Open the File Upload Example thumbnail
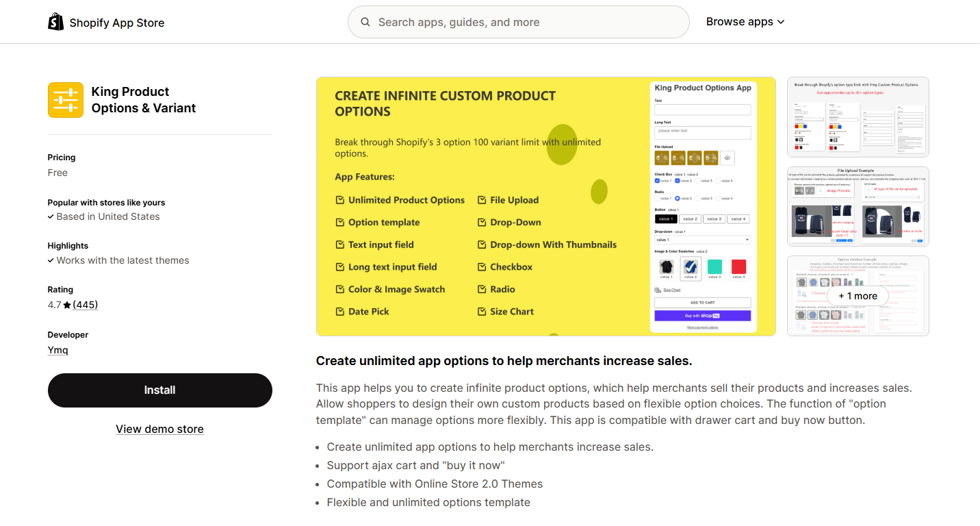Image resolution: width=980 pixels, height=526 pixels. 857,206
